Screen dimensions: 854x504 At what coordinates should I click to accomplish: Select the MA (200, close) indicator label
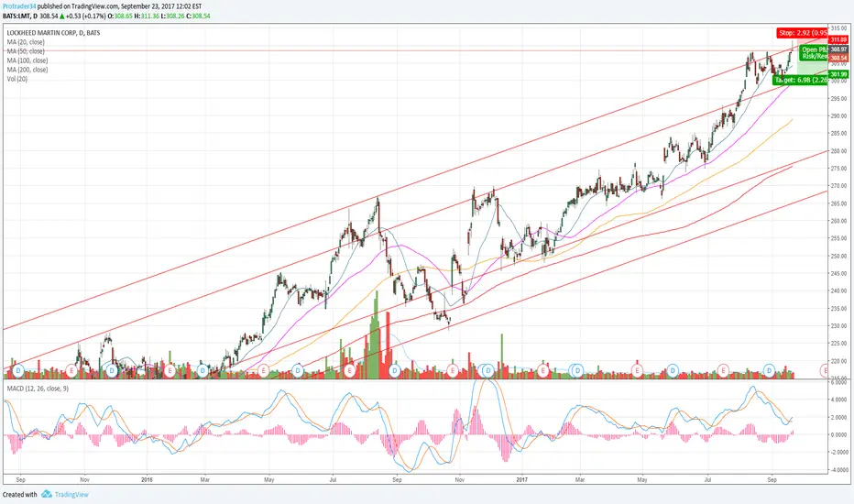click(27, 70)
